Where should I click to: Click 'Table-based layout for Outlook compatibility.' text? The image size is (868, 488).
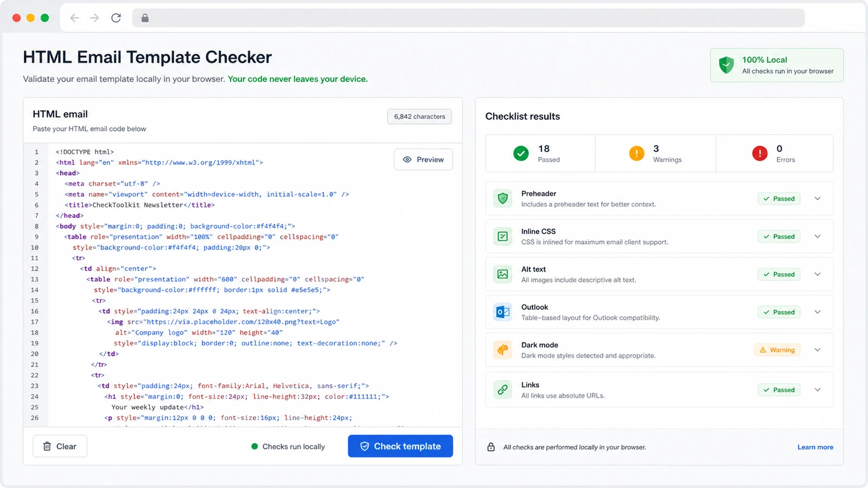point(591,318)
